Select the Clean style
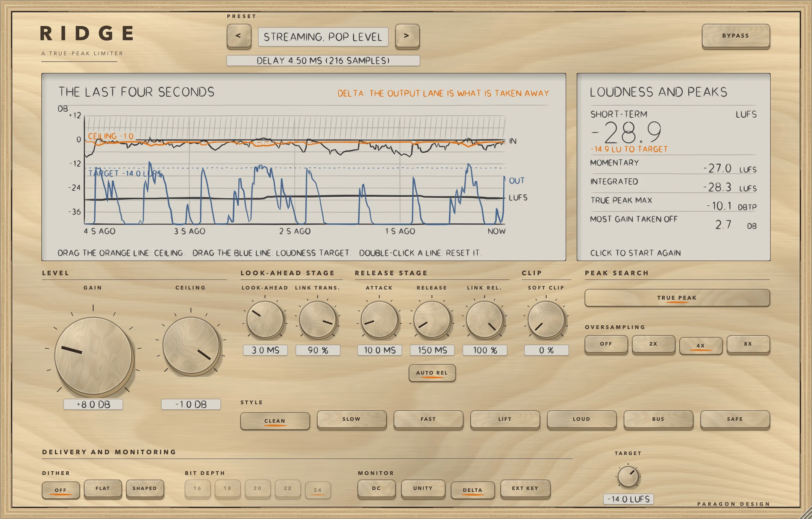This screenshot has width=812, height=519. pyautogui.click(x=275, y=421)
